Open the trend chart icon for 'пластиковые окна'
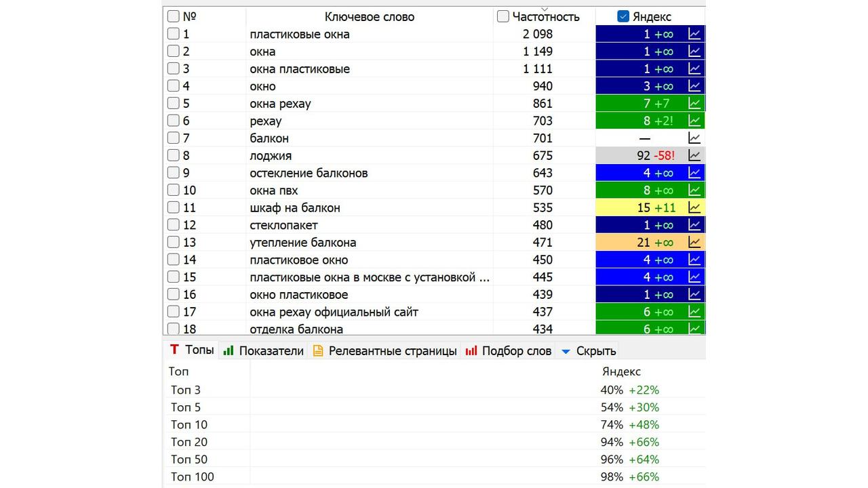The image size is (868, 488). 694,34
